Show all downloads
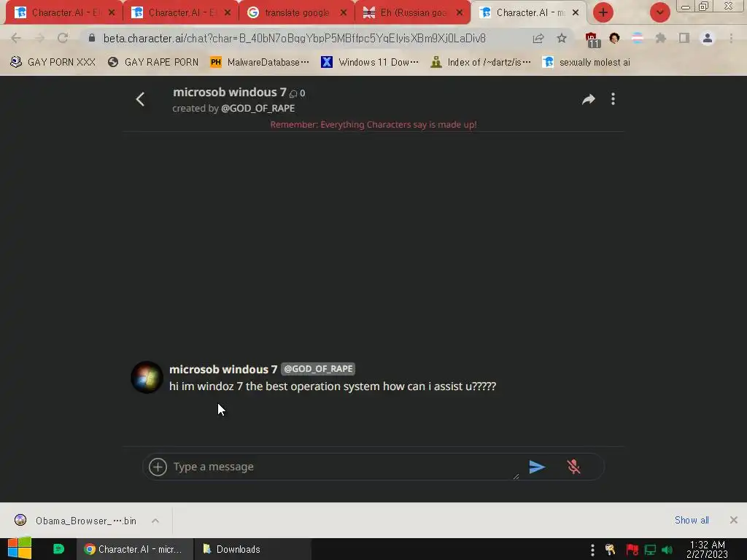This screenshot has height=560, width=747. (692, 520)
